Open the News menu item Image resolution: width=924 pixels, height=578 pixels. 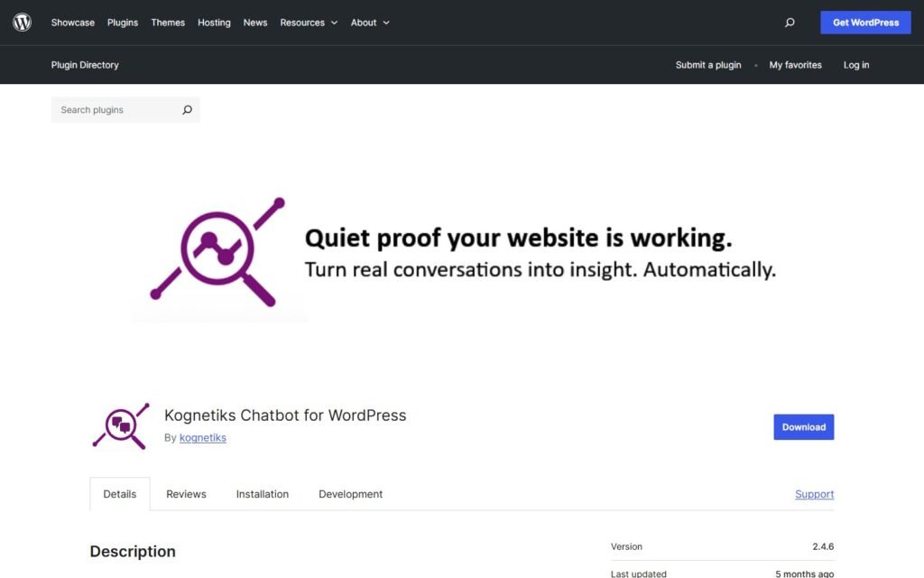tap(255, 23)
